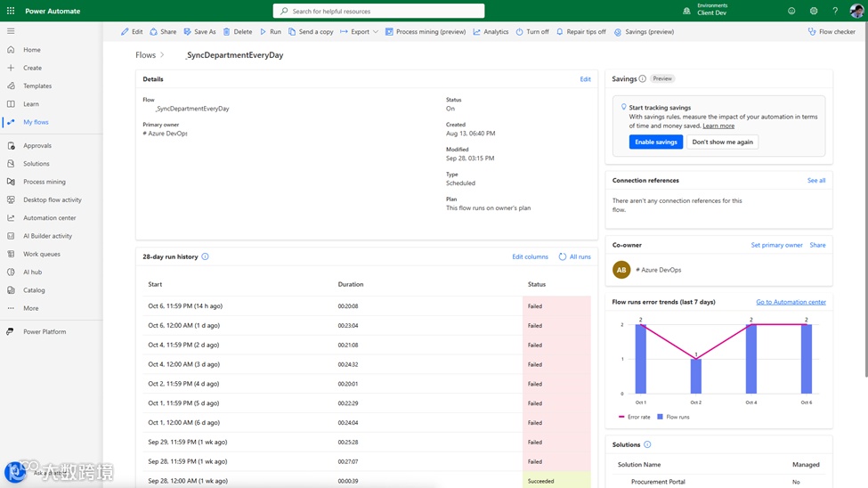Click Edit link in Details card
The height and width of the screenshot is (488, 868).
(x=585, y=79)
